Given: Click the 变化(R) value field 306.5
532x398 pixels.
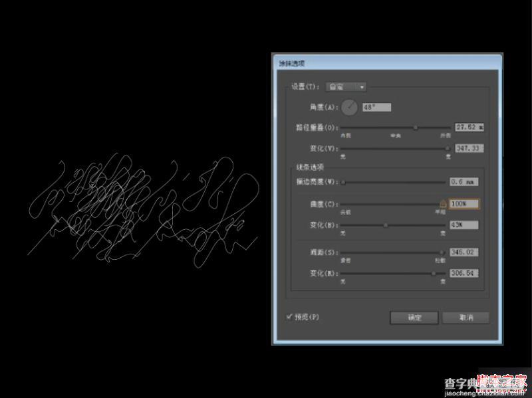Looking at the screenshot, I should click(464, 273).
